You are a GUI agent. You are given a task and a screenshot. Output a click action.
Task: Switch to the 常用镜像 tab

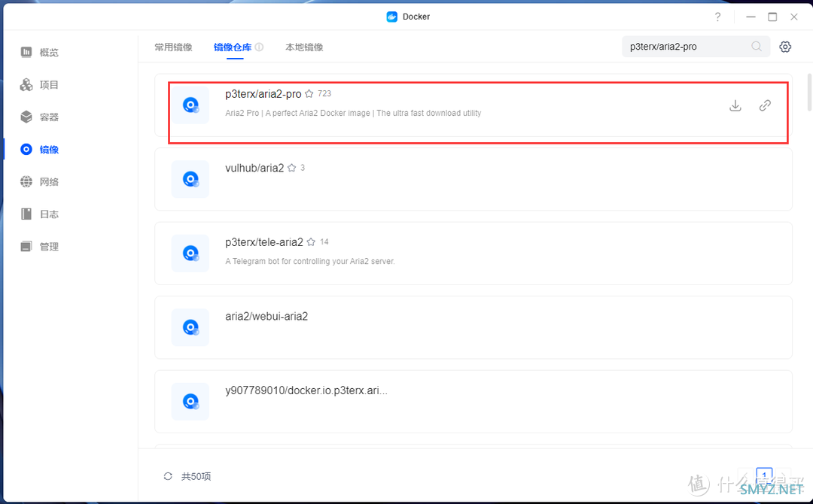click(x=173, y=47)
